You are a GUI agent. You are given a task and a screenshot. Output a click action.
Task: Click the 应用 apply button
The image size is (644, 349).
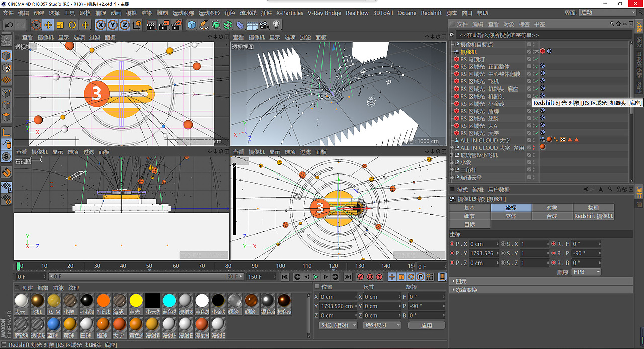point(427,325)
